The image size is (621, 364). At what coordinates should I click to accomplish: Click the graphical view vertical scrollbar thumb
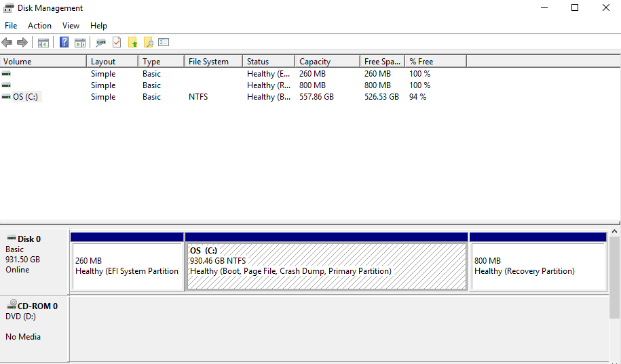click(615, 277)
